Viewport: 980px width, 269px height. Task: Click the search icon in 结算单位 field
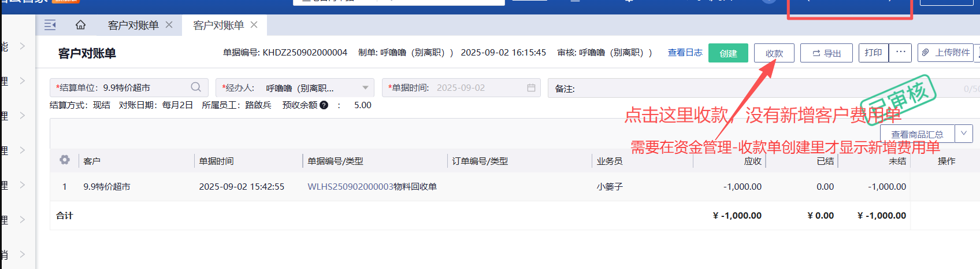coord(196,87)
